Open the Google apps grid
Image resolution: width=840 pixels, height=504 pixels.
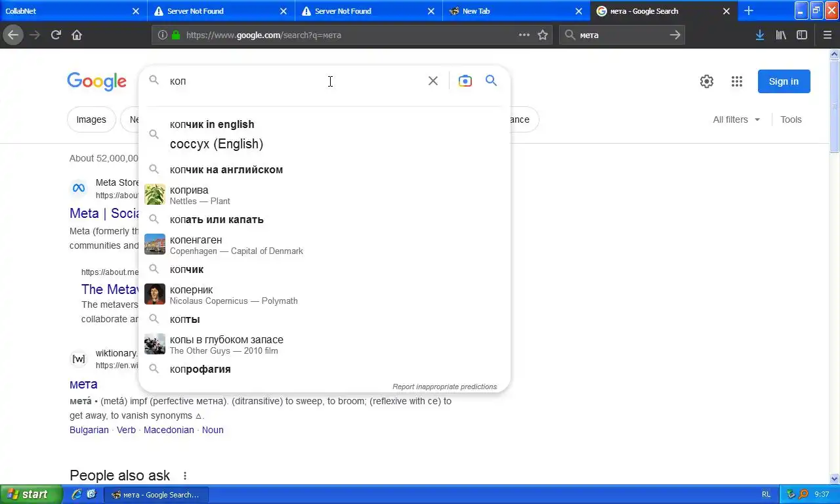[737, 81]
